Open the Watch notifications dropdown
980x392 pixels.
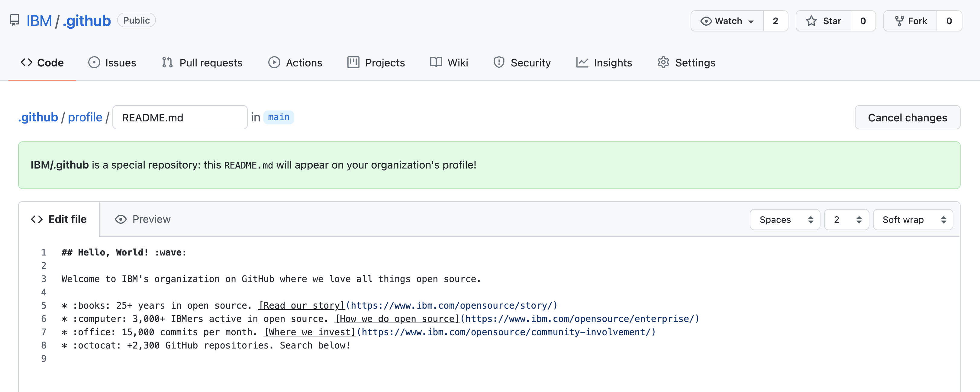727,21
